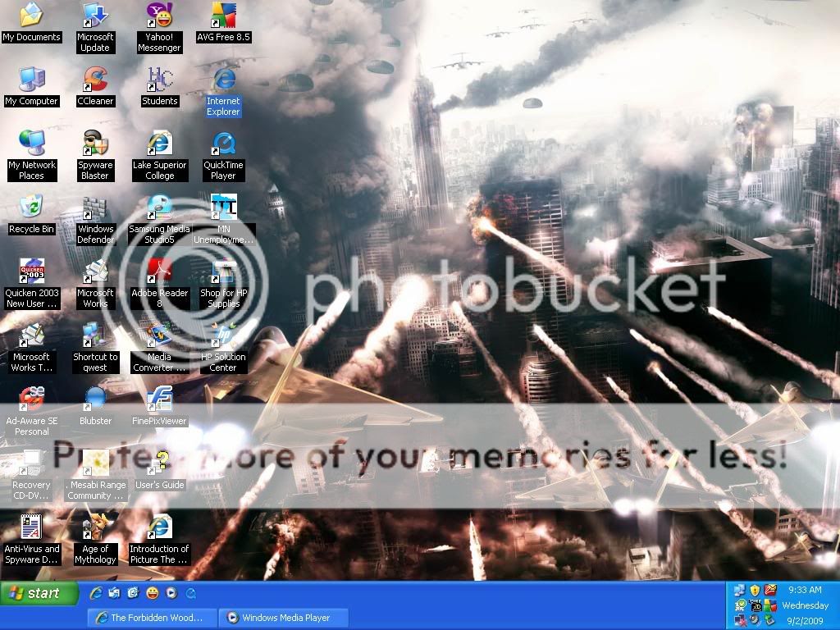Image resolution: width=840 pixels, height=630 pixels.
Task: Click the QuickTime icon in Quick Launch
Action: [190, 593]
